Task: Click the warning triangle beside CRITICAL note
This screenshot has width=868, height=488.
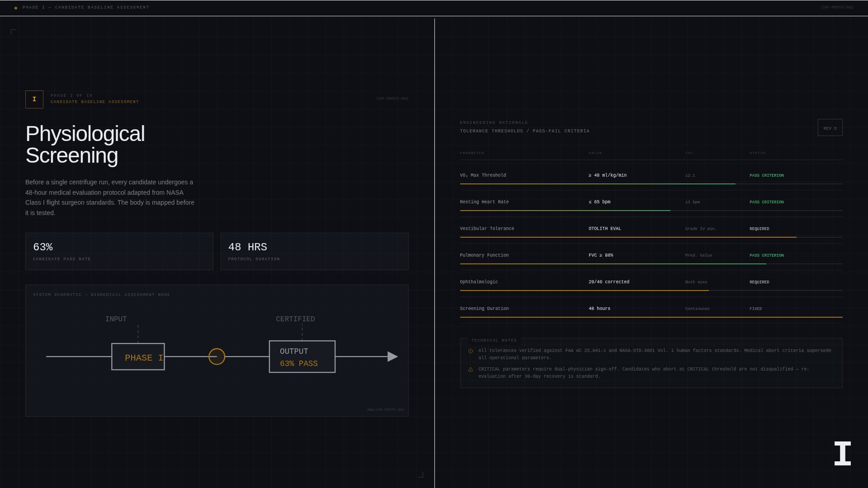Action: (x=470, y=369)
